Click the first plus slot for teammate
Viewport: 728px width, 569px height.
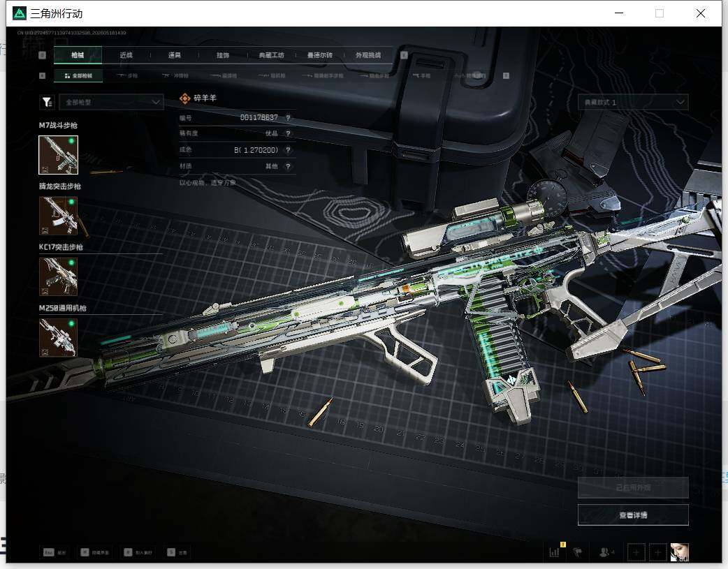[x=636, y=552]
